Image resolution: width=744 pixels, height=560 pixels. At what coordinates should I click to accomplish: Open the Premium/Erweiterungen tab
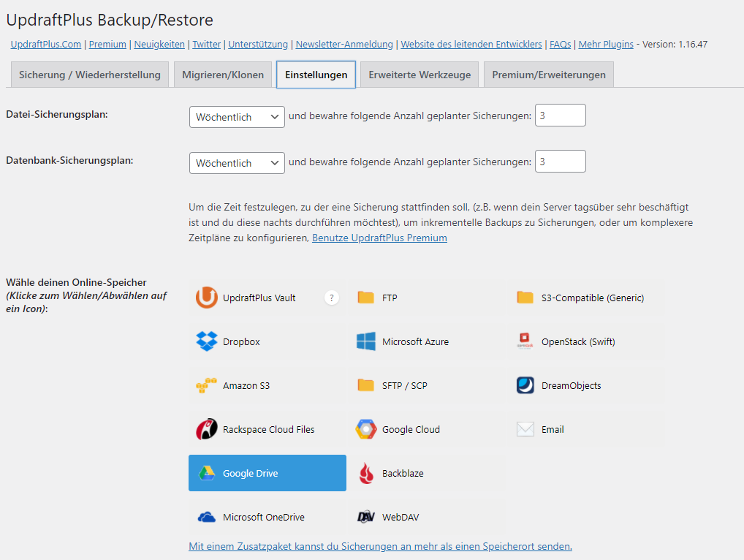tap(549, 75)
